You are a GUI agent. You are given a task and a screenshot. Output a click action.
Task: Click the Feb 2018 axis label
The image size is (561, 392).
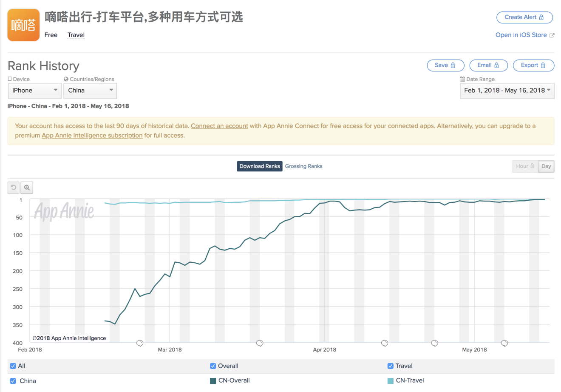30,349
